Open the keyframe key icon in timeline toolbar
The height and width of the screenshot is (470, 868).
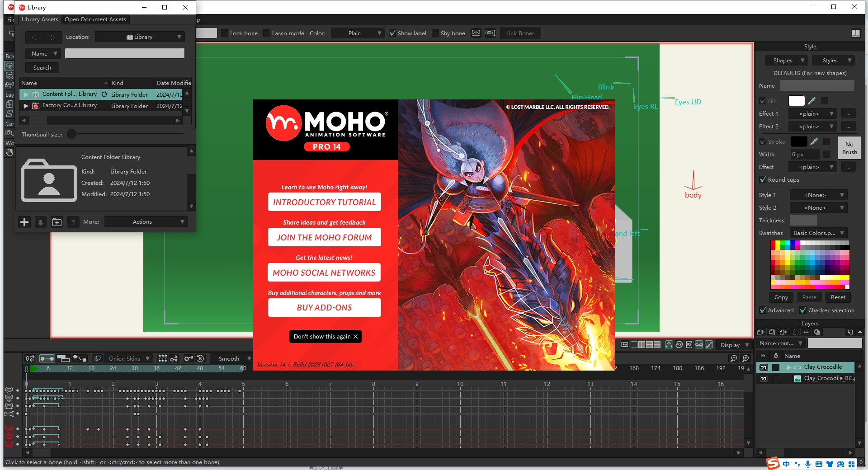189,358
